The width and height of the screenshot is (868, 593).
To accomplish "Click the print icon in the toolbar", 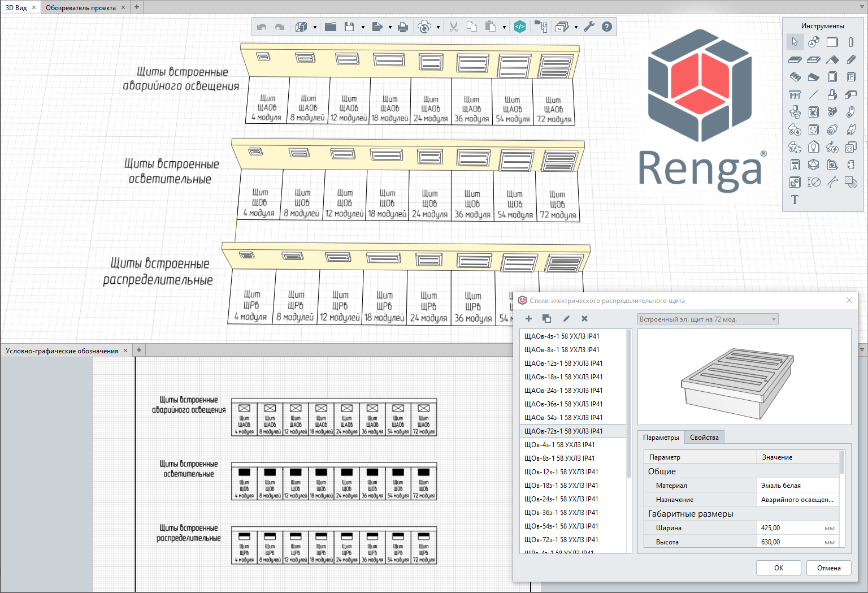I will tap(402, 27).
